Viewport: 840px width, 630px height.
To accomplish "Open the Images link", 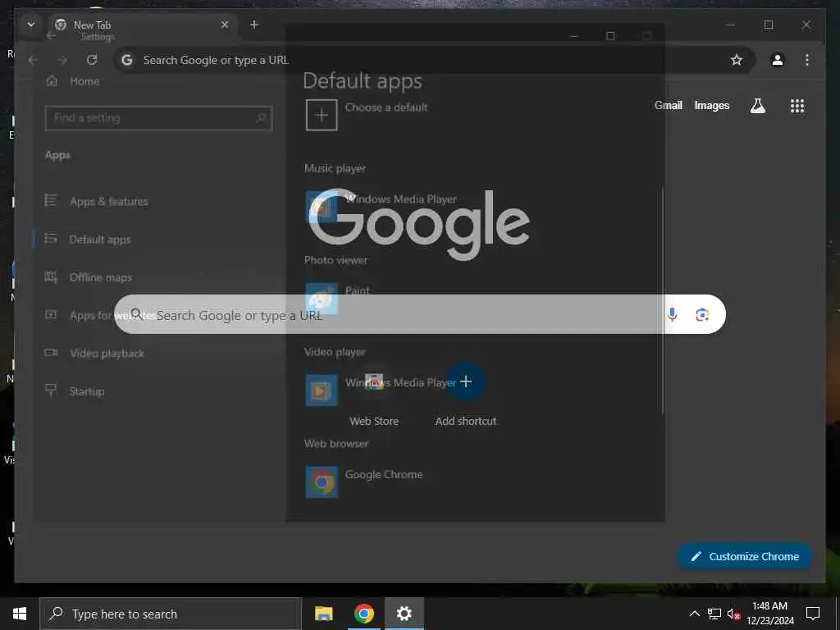I will [x=711, y=106].
